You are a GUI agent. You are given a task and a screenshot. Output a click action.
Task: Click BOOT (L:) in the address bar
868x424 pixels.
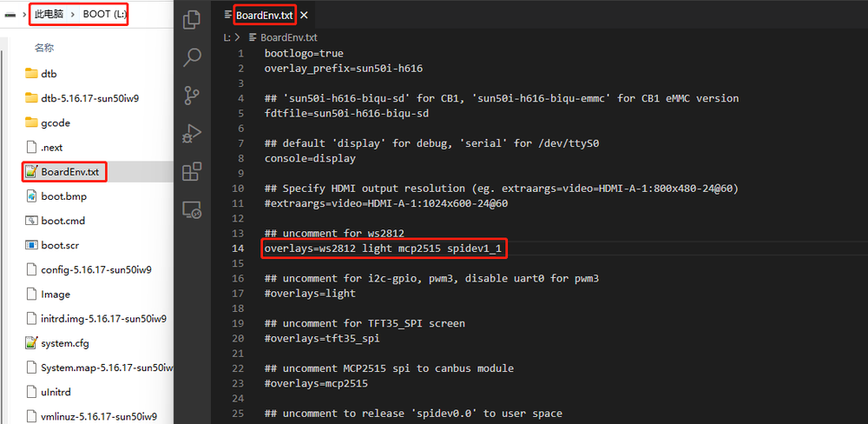(104, 15)
